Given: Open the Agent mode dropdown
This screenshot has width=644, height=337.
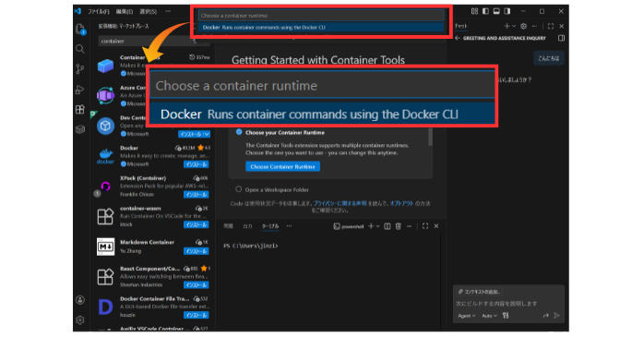Looking at the screenshot, I should click(467, 316).
